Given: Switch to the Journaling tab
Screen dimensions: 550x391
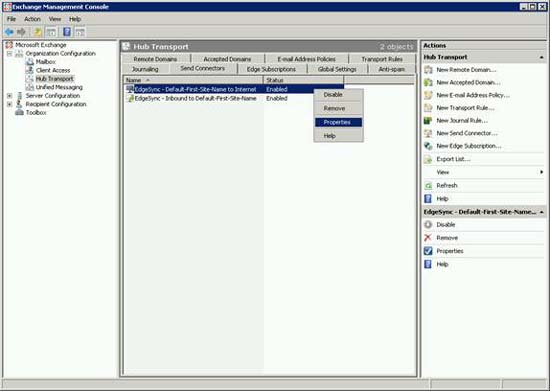Looking at the screenshot, I should pos(145,69).
